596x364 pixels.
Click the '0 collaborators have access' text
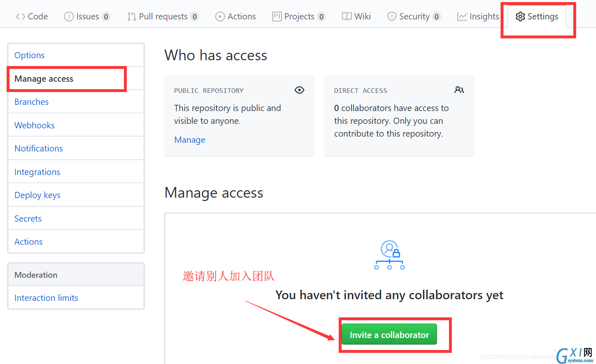coord(391,121)
